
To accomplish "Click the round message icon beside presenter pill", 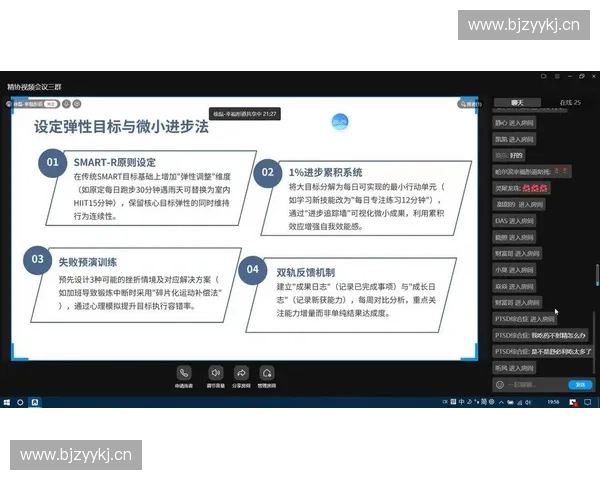I will tap(77, 104).
